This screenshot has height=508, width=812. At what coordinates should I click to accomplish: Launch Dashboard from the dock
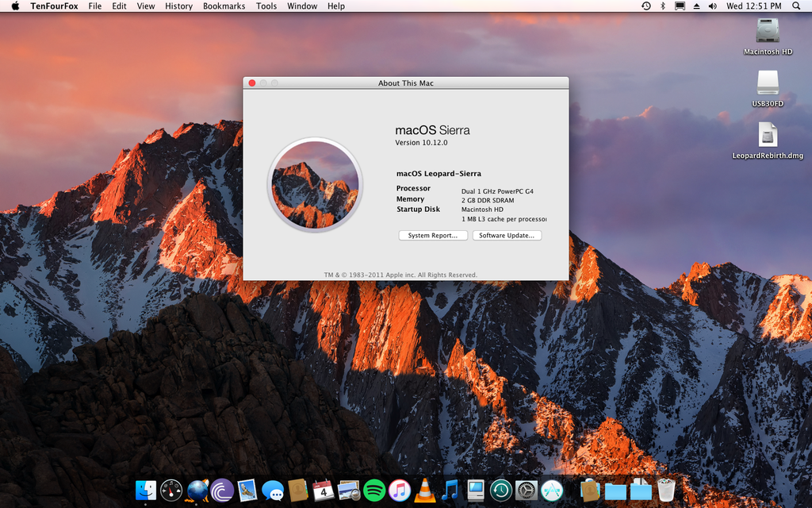tap(171, 491)
